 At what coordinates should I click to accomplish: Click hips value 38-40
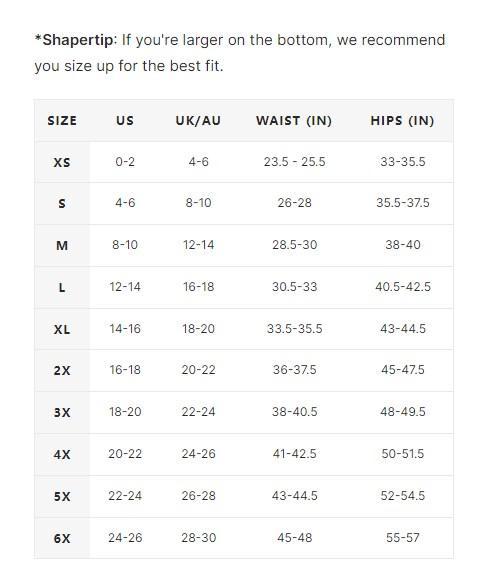pyautogui.click(x=403, y=245)
